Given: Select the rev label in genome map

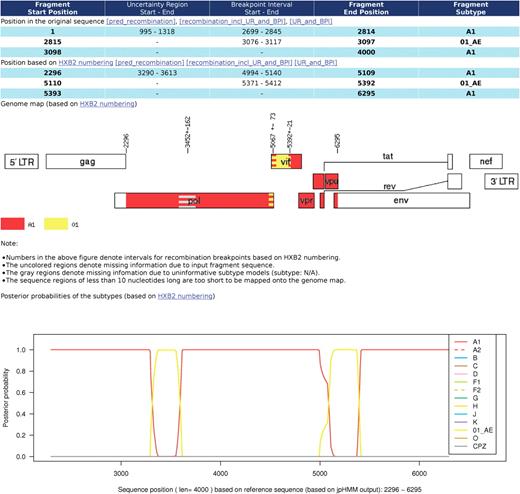Looking at the screenshot, I should point(389,186).
